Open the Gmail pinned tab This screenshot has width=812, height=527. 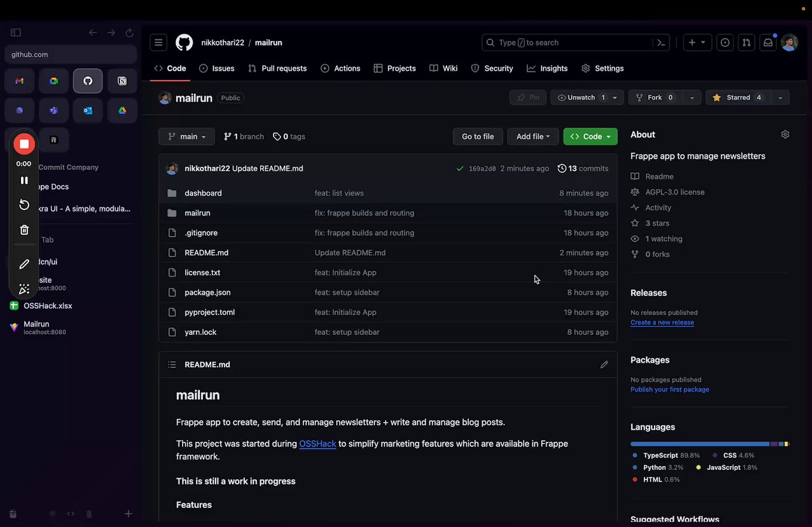coord(20,81)
